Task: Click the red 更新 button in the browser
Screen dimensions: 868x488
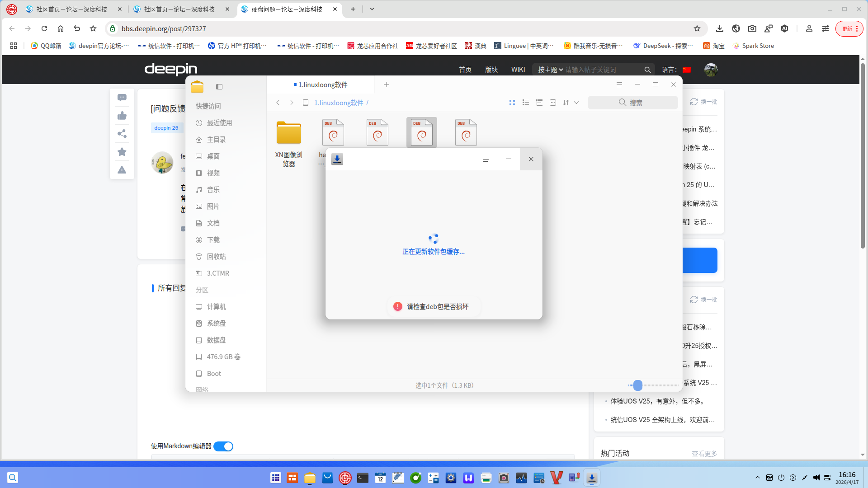Action: pyautogui.click(x=849, y=28)
